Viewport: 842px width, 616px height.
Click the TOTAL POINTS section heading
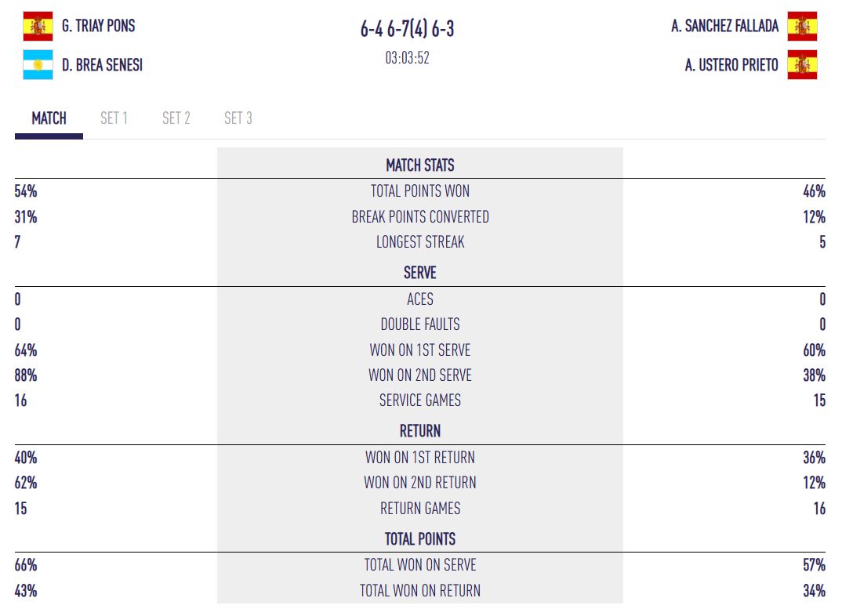420,539
